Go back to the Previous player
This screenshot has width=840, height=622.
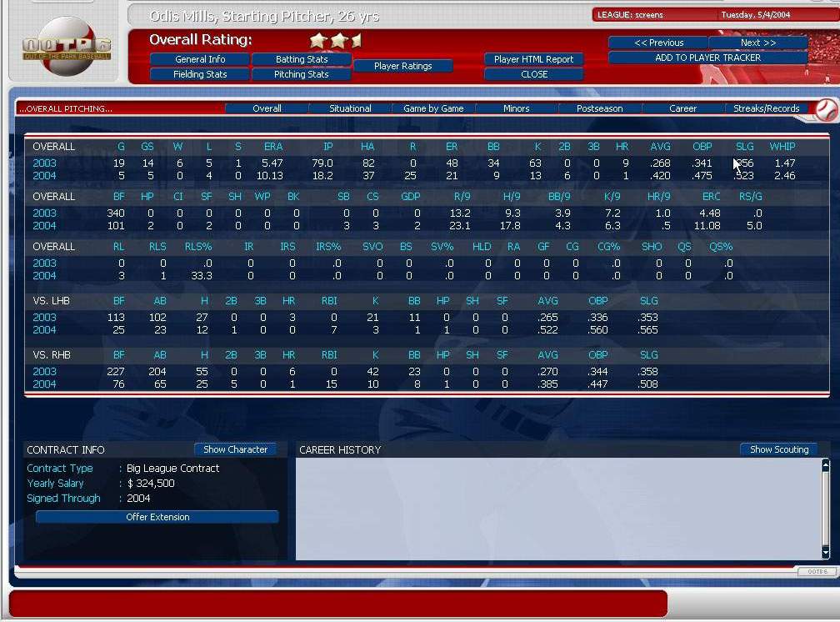pos(658,43)
